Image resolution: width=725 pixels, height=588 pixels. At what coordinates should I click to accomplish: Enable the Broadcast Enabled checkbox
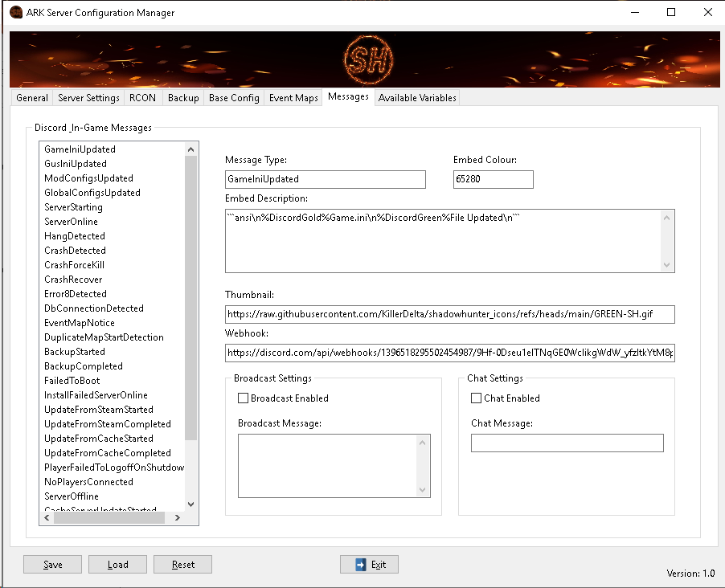pos(244,398)
